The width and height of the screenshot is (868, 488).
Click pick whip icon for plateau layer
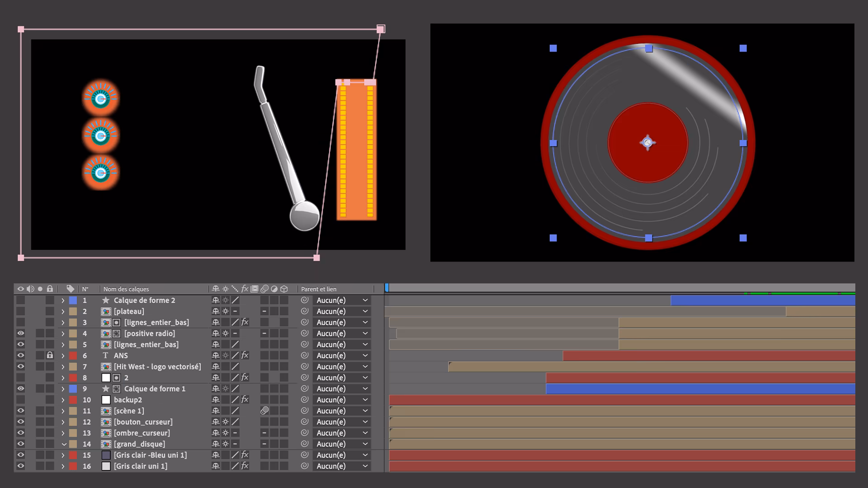pyautogui.click(x=305, y=311)
